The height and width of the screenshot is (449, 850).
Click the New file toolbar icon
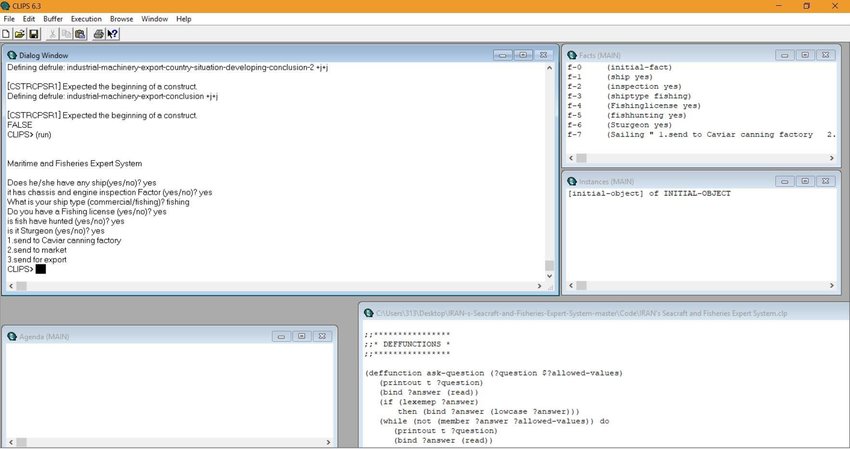point(7,33)
